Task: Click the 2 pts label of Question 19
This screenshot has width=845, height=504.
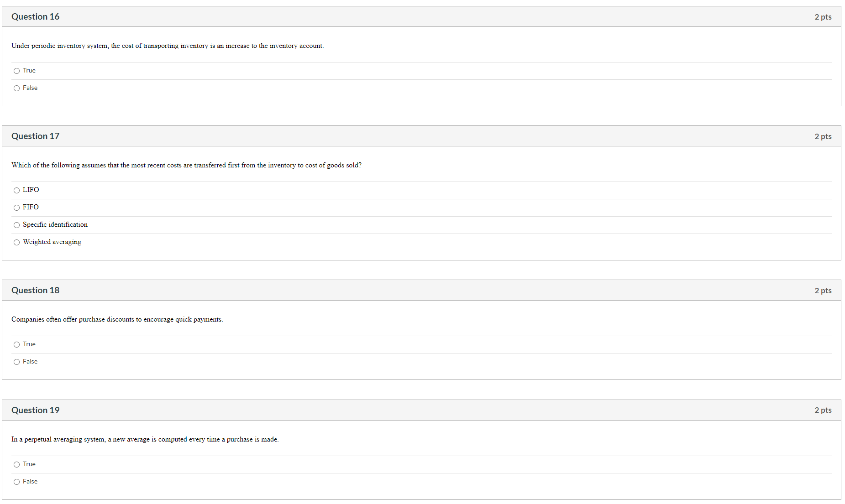Action: [823, 410]
